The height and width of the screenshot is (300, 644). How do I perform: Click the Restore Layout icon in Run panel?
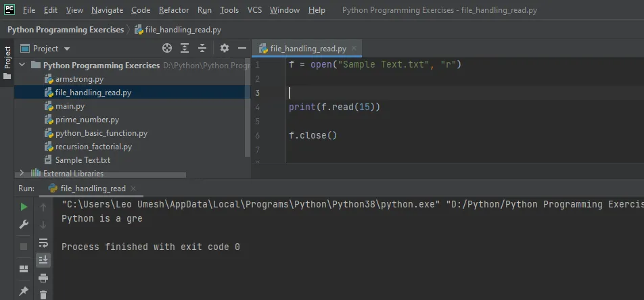point(24,269)
